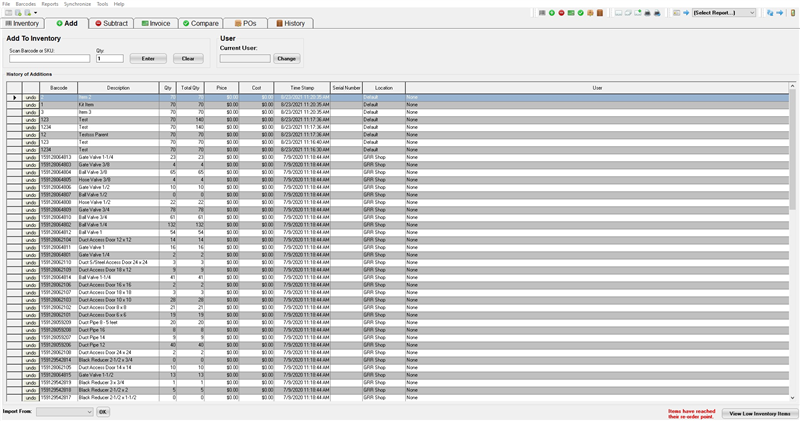Sort by the Location column header
Screen dimensions: 800x421
click(x=384, y=88)
